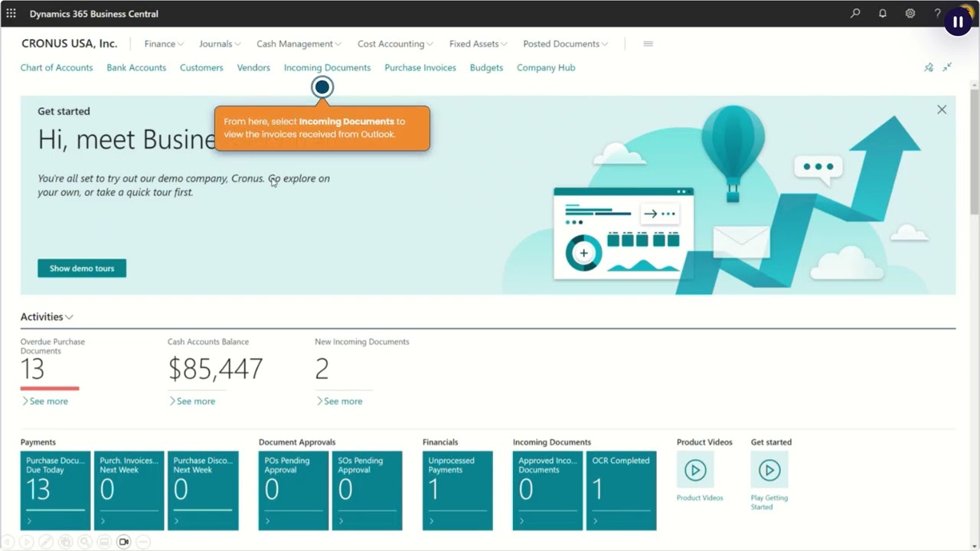Open the help question mark
980x551 pixels.
[x=937, y=14]
